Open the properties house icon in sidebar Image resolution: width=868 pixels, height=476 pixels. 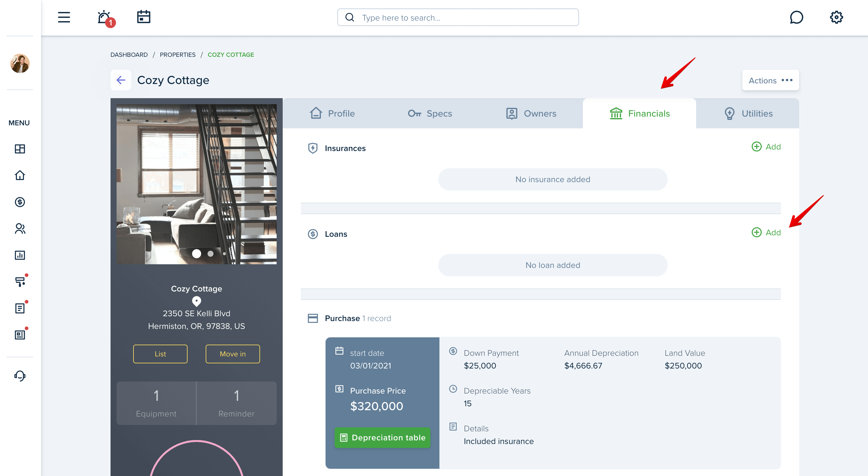[20, 175]
